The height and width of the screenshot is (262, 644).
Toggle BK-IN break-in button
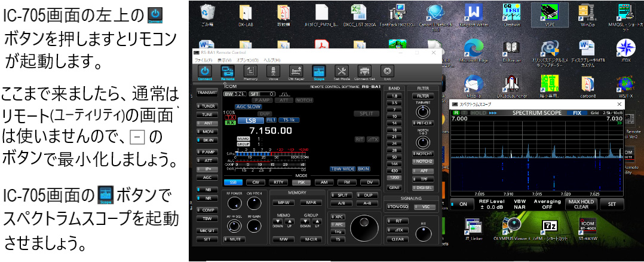click(207, 140)
